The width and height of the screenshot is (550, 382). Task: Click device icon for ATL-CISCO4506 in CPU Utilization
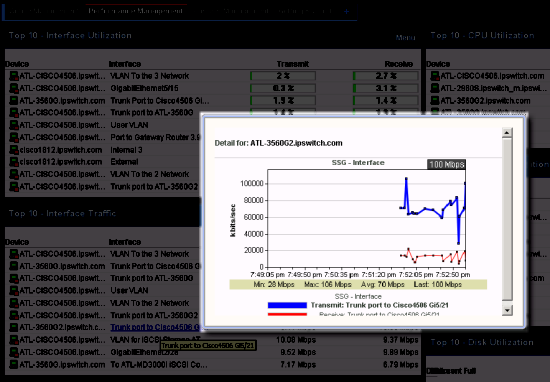pos(435,76)
